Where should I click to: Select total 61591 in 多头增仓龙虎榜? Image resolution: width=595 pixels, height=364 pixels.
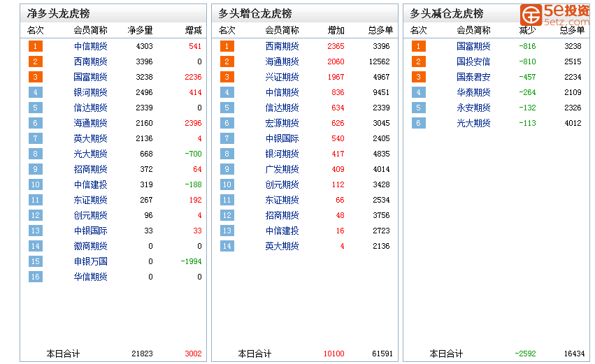[382, 354]
